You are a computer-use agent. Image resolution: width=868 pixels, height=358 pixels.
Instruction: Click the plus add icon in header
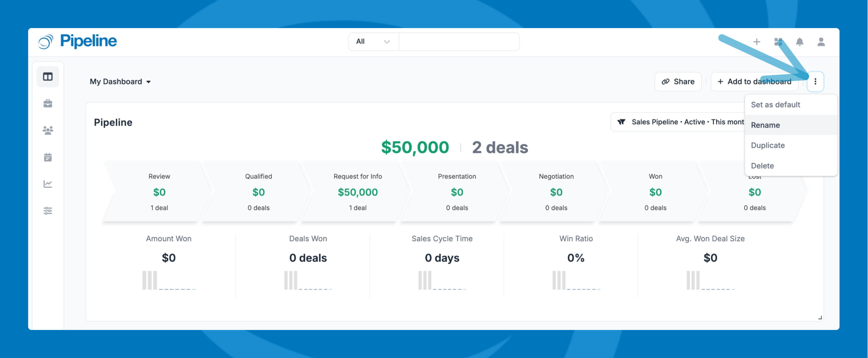757,42
